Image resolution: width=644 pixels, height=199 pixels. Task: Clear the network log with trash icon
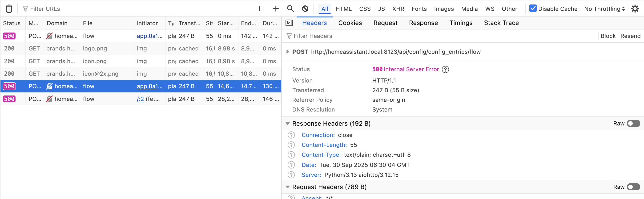[x=9, y=9]
